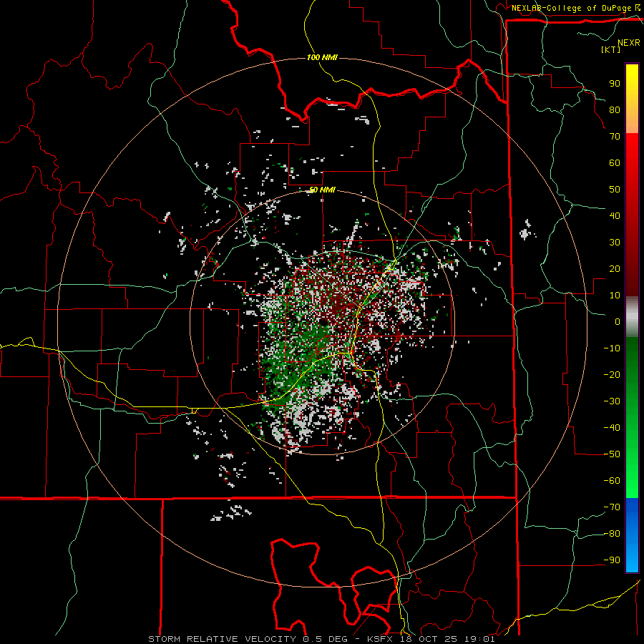644x644 pixels.
Task: Click the 50 NMI range ring label
Action: click(x=322, y=190)
